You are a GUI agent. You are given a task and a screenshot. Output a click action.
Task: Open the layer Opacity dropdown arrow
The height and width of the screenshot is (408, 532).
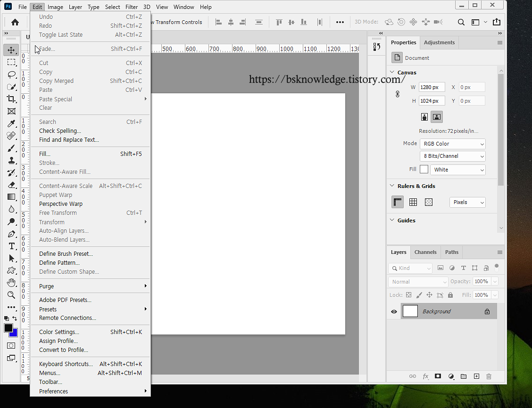point(495,281)
